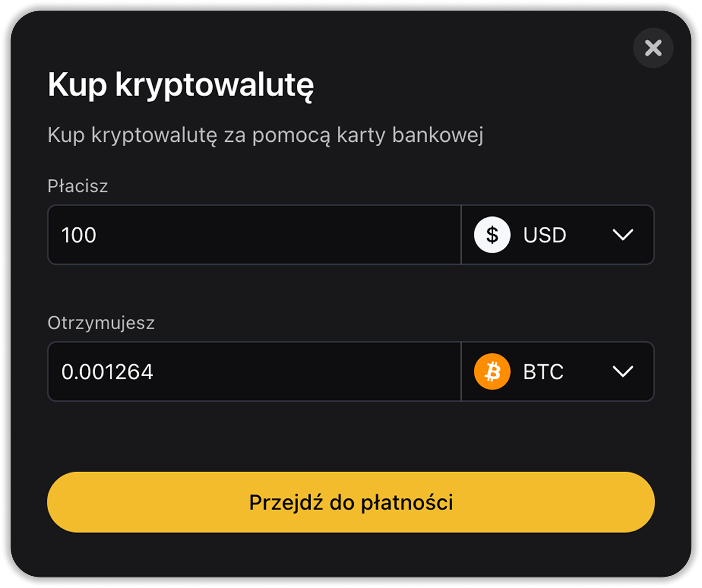The width and height of the screenshot is (702, 588).
Task: Click the Kup kryptowalutę heading
Action: click(181, 84)
